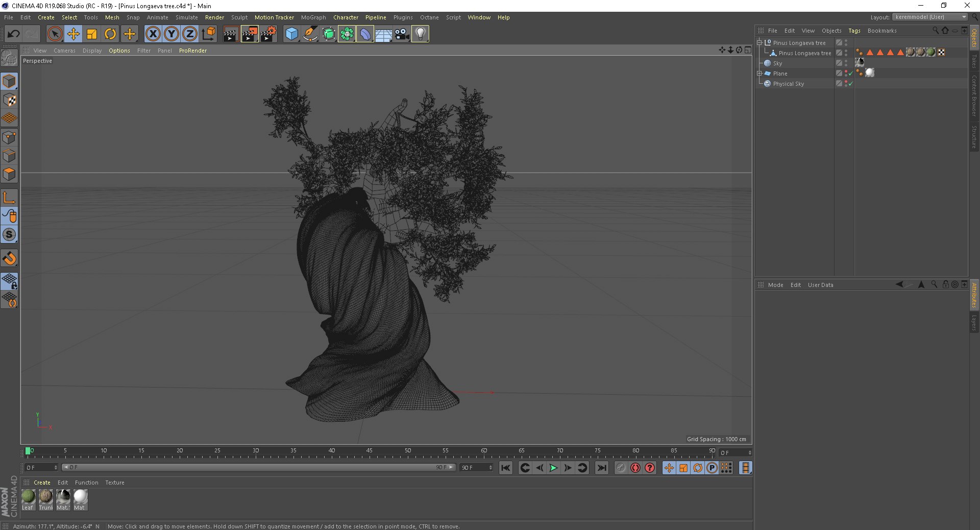Viewport: 980px width, 530px height.
Task: Add a Cube primitive object
Action: (x=291, y=34)
